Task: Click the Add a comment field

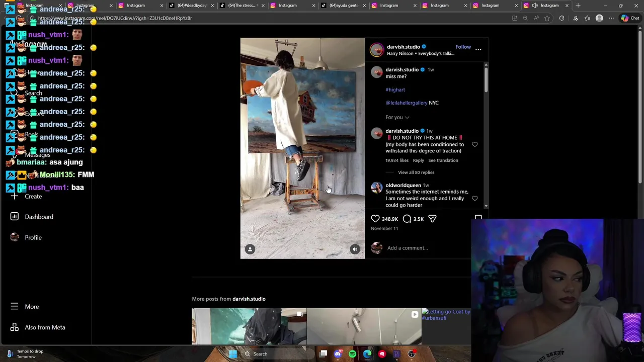Action: coord(428,248)
